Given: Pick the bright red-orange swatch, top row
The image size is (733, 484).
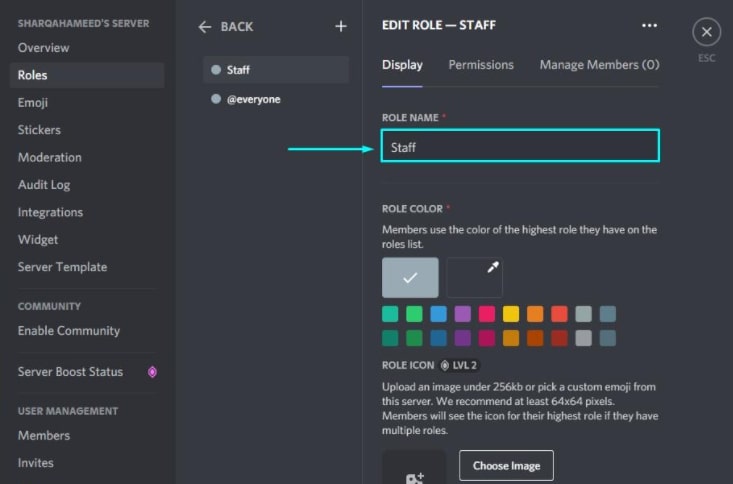Looking at the screenshot, I should (559, 314).
